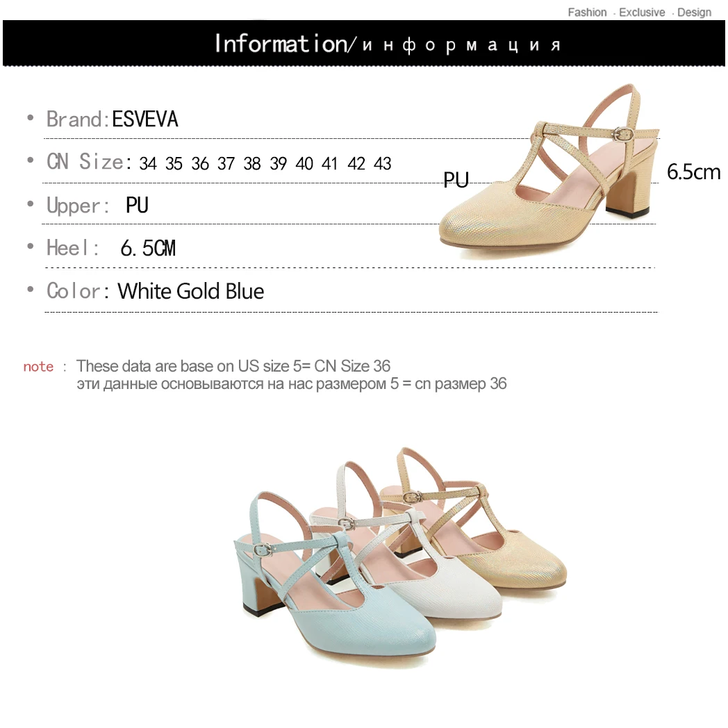Select CN size 43
The width and height of the screenshot is (728, 728).
pyautogui.click(x=383, y=163)
